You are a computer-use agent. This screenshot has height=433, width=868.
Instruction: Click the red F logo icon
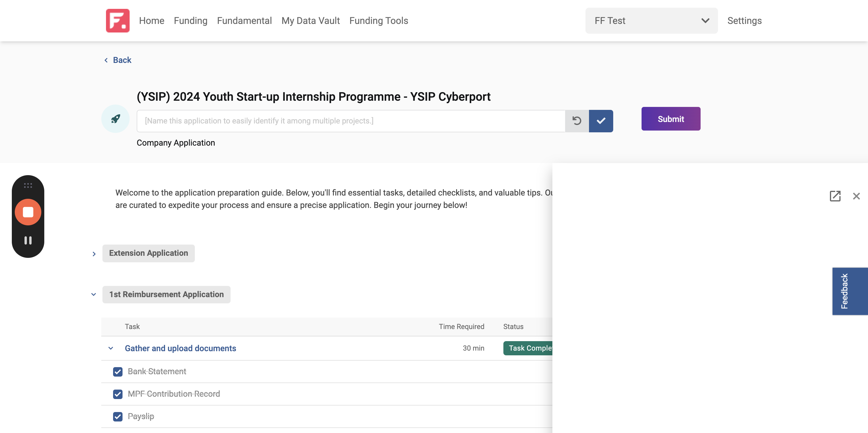[x=118, y=21]
